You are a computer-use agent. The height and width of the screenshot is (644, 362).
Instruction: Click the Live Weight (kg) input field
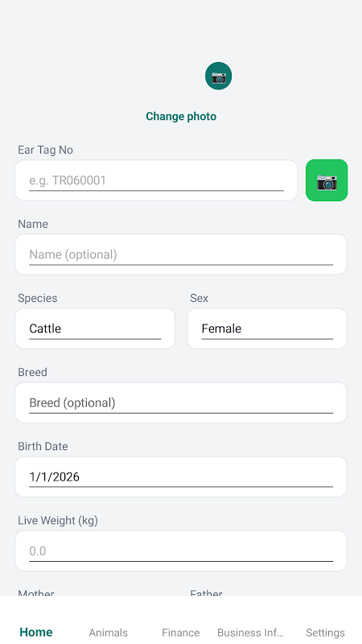[181, 551]
